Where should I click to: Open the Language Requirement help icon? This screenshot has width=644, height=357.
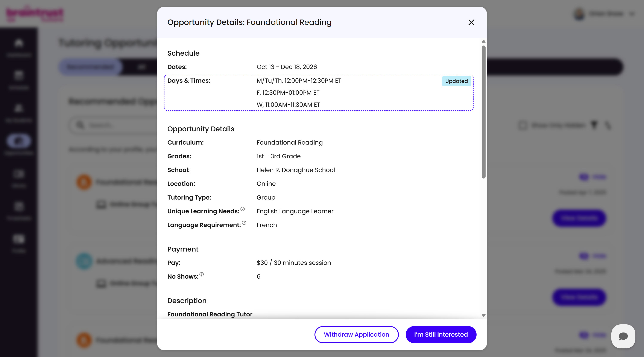(x=244, y=223)
